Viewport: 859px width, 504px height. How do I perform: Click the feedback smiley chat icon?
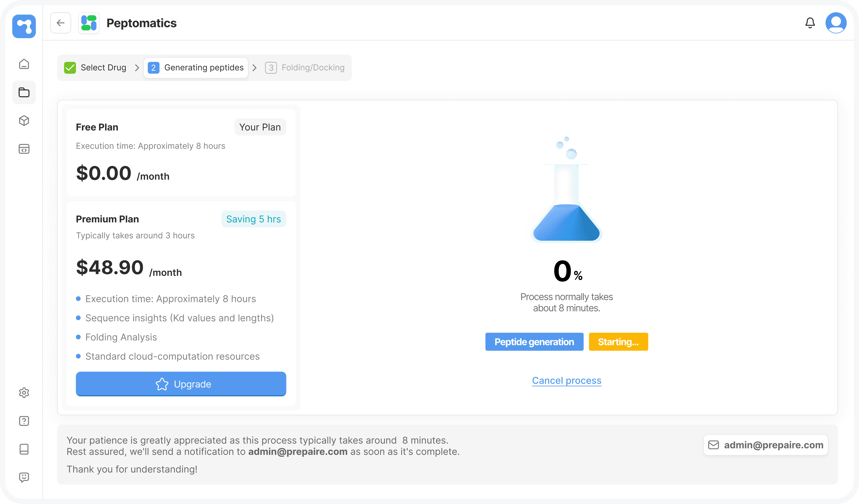click(24, 477)
